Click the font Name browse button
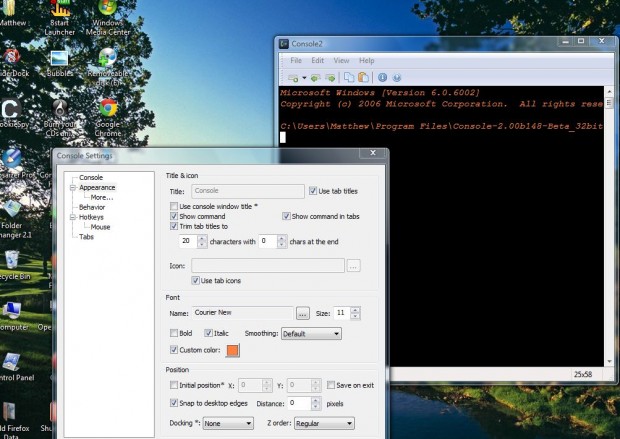The image size is (620, 439). coord(302,314)
